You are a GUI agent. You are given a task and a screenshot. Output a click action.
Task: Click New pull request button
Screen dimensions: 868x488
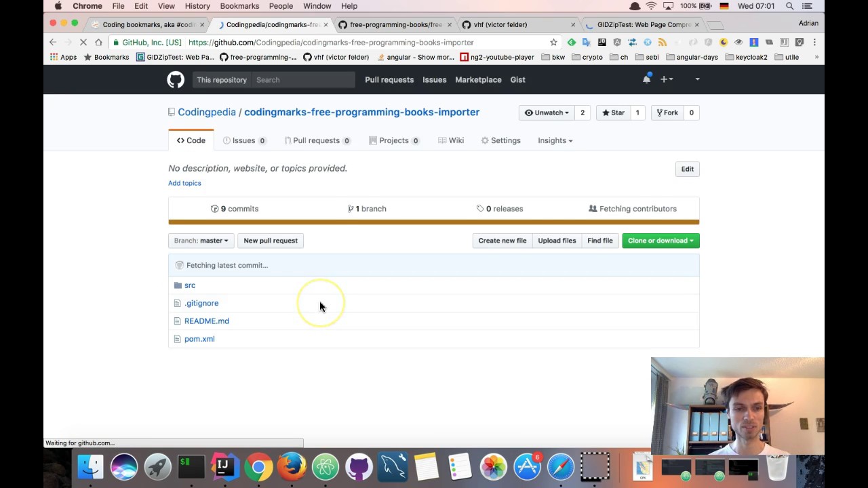(271, 241)
